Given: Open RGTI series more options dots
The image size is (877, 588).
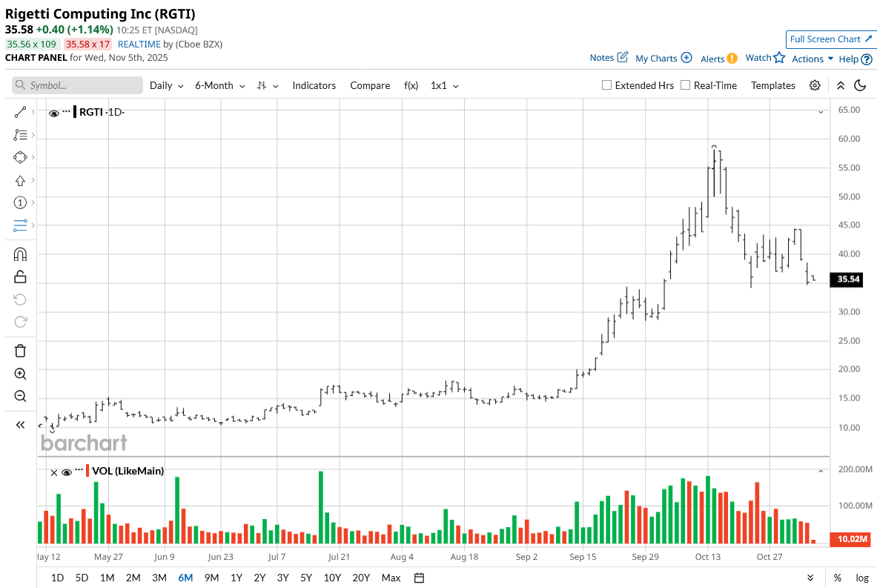Looking at the screenshot, I should click(x=67, y=111).
